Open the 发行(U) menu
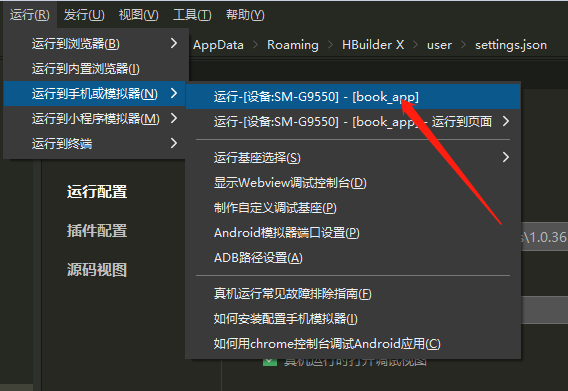The width and height of the screenshot is (568, 391). (84, 15)
